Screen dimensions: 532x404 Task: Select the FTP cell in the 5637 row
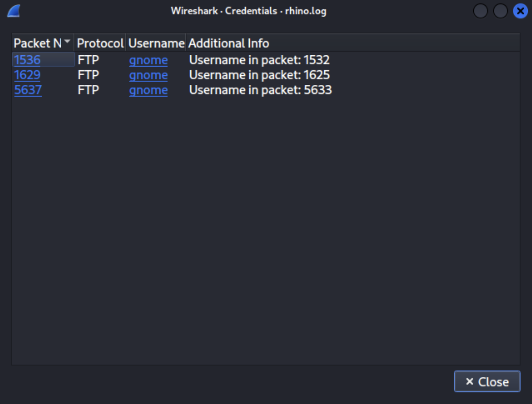point(88,90)
